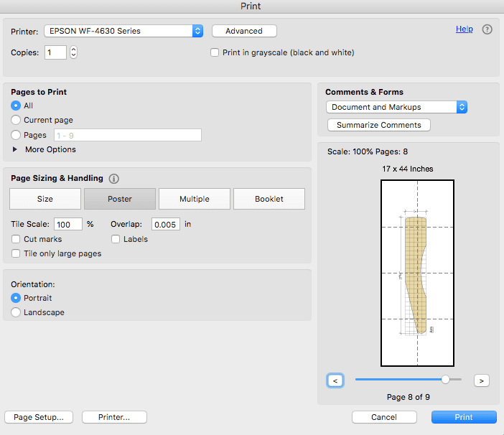The height and width of the screenshot is (435, 504).
Task: Enable Print in grayscale checkbox
Action: [x=215, y=52]
